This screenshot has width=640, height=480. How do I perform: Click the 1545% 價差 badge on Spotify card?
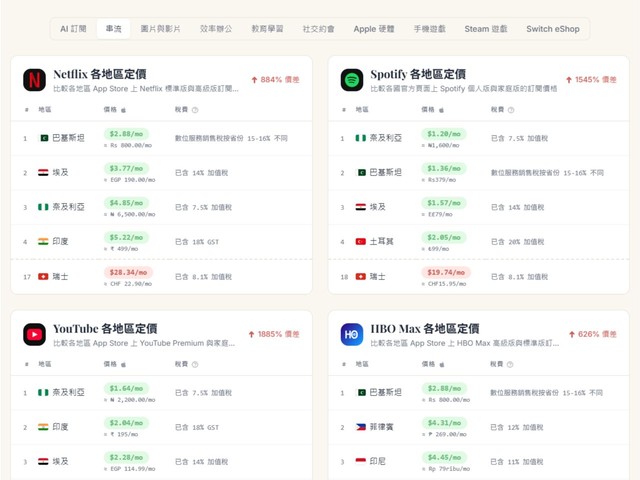click(591, 80)
